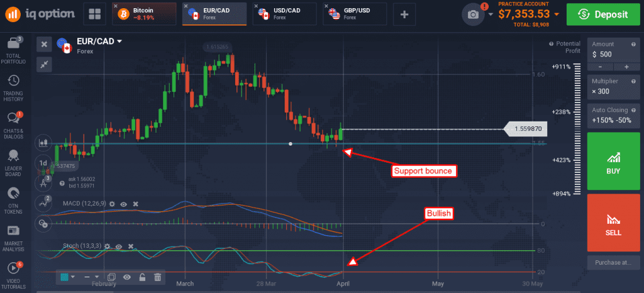This screenshot has height=293, width=644.
Task: Delete the selected line with trash icon
Action: pyautogui.click(x=157, y=277)
